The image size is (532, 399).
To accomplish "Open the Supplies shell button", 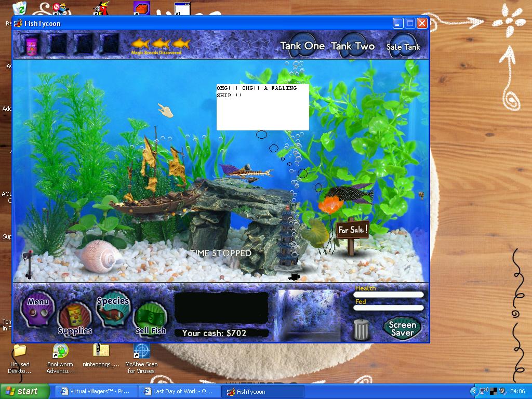I will pos(75,320).
